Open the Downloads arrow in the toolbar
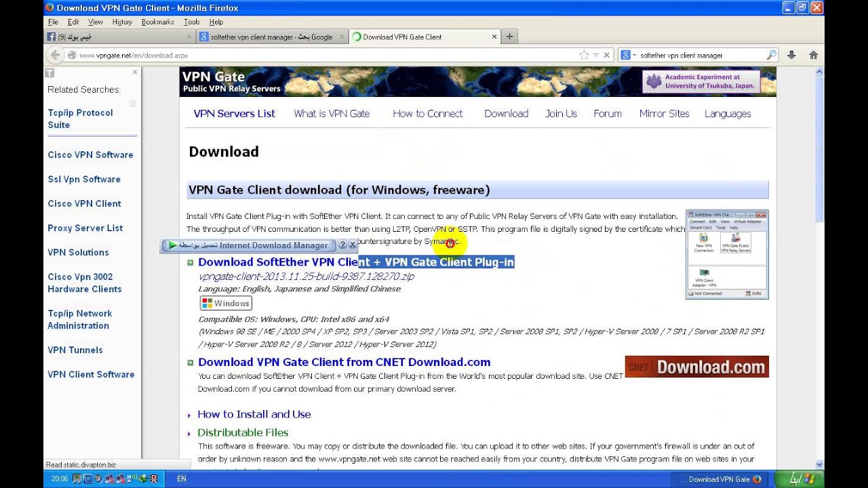 tap(791, 56)
